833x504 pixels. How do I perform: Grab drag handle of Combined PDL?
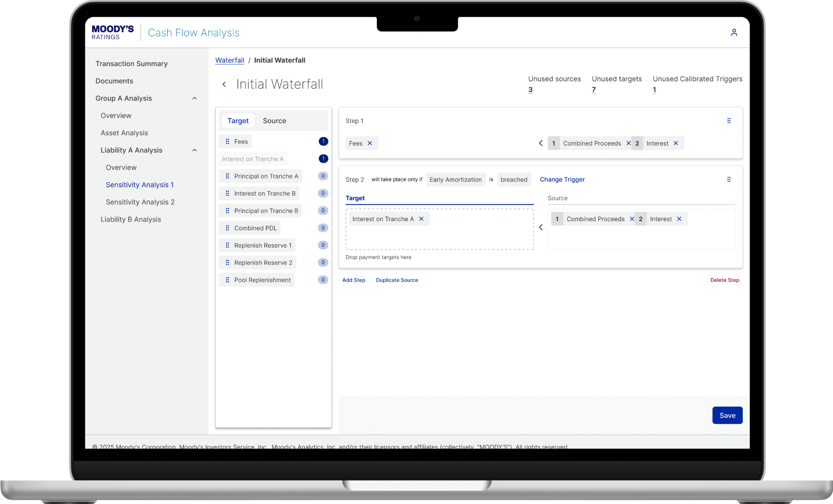[227, 228]
